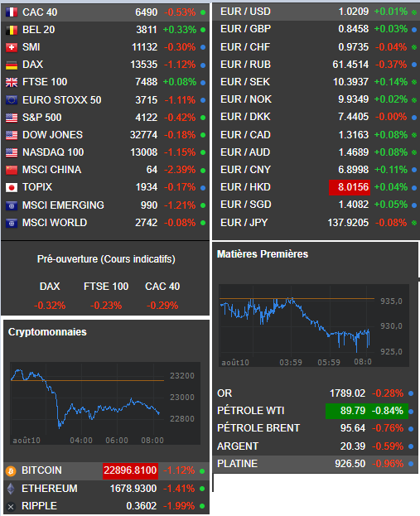The image size is (420, 516).
Task: Click the blue status dot on EUR / GBP row
Action: (414, 30)
